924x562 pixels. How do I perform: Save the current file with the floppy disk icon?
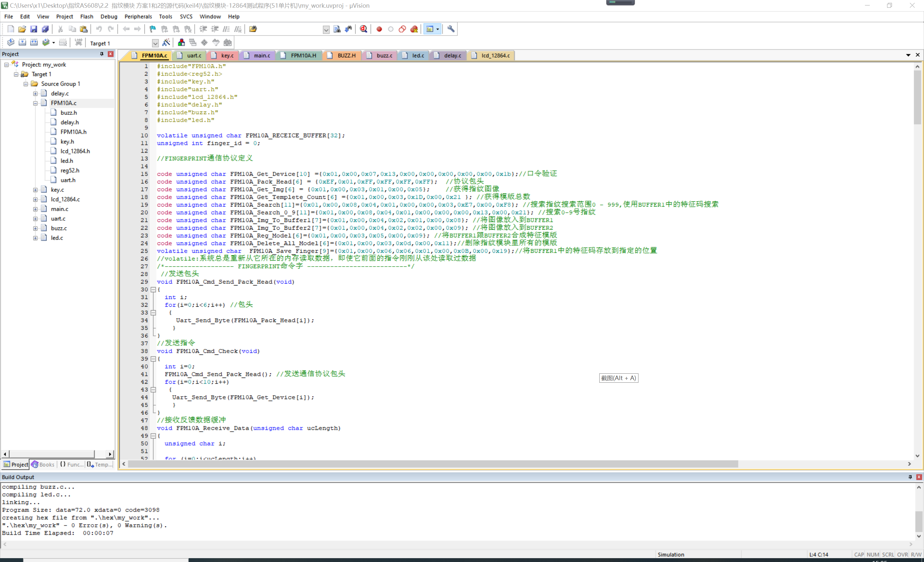[x=34, y=29]
